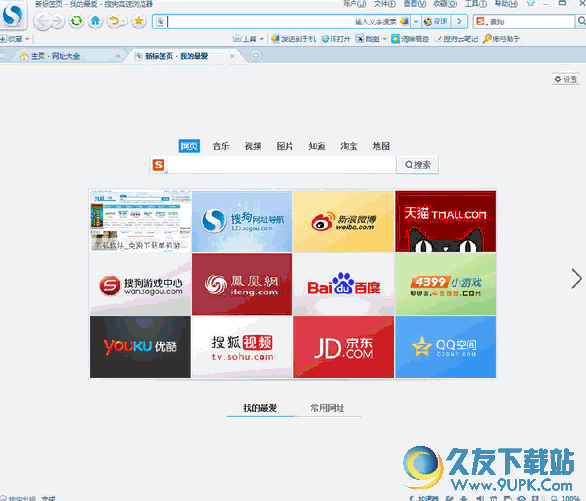Go back to previous page
586x501 pixels.
tap(42, 21)
